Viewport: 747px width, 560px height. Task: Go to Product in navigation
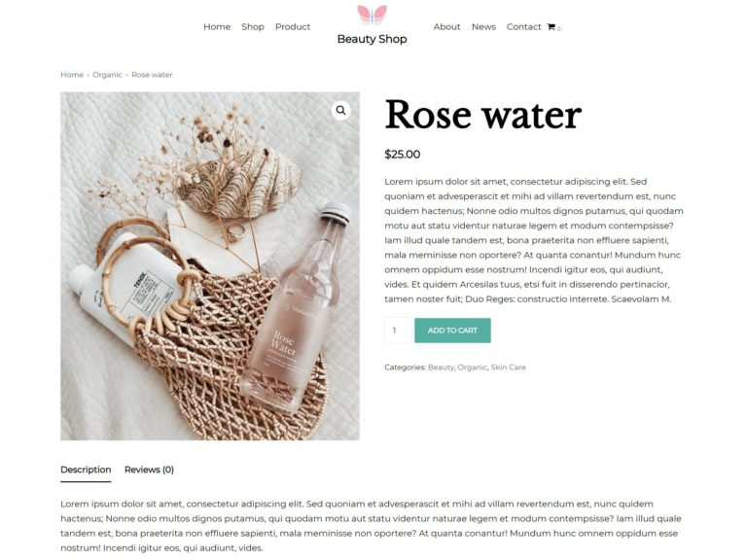point(293,27)
